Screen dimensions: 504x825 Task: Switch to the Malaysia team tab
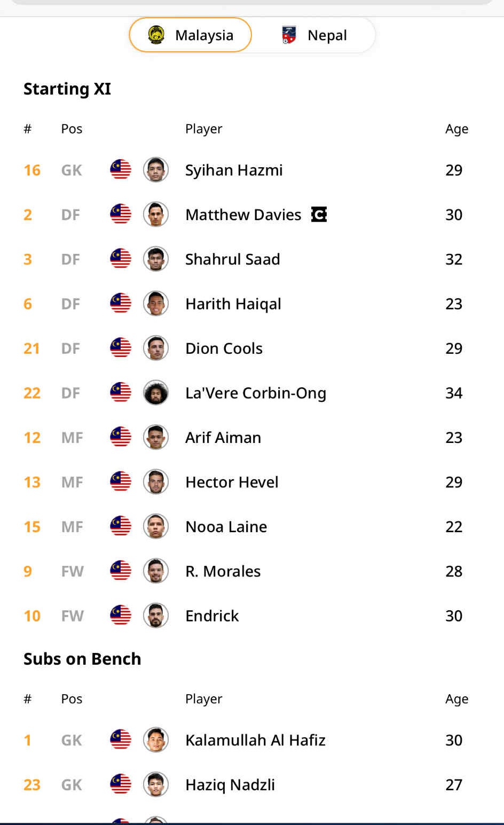click(x=191, y=35)
